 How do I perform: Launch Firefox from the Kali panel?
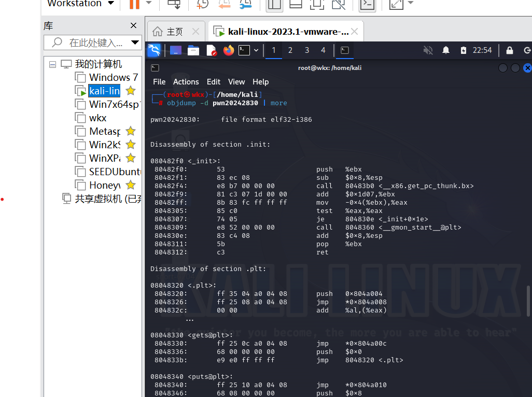point(229,50)
